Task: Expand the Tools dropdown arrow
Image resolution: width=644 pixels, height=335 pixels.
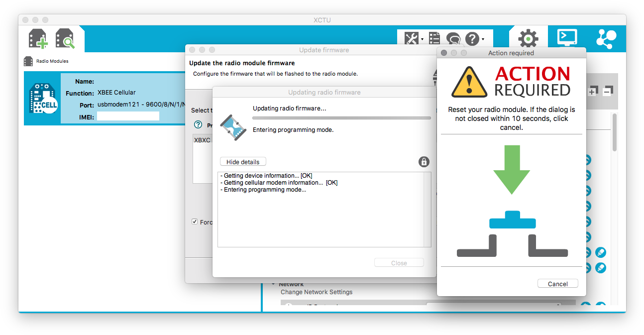Action: pyautogui.click(x=423, y=39)
